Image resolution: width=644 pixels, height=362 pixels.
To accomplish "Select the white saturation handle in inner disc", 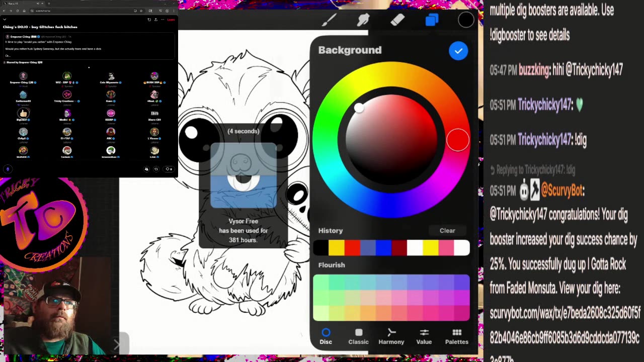I will (x=359, y=108).
